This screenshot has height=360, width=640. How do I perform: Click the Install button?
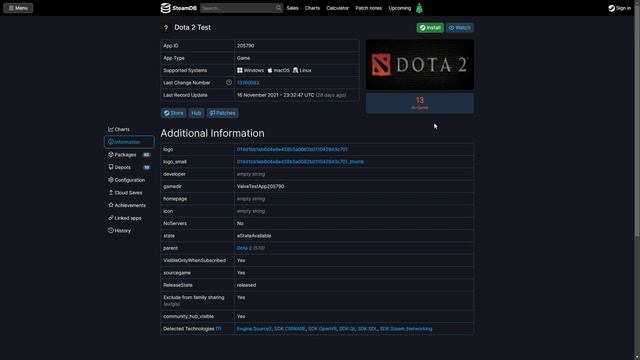tap(430, 28)
